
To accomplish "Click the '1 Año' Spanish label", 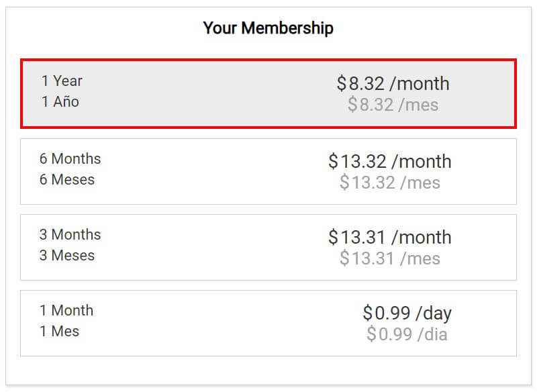I will pyautogui.click(x=60, y=101).
